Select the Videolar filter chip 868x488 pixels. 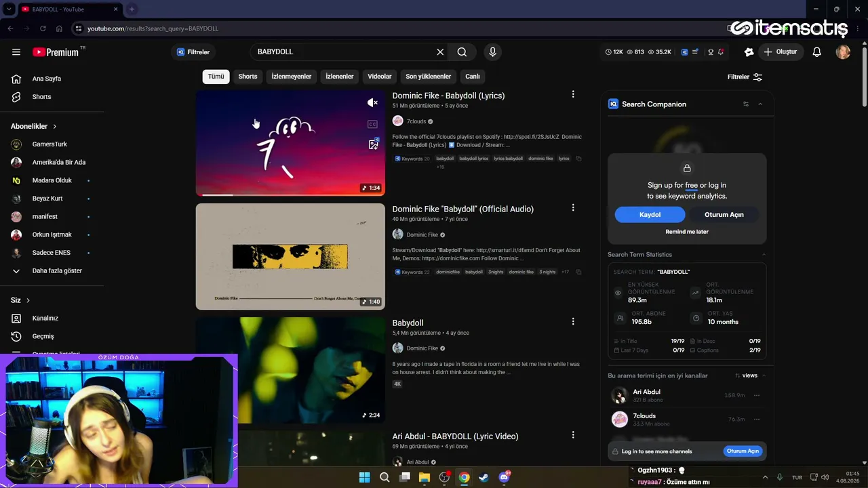point(380,77)
